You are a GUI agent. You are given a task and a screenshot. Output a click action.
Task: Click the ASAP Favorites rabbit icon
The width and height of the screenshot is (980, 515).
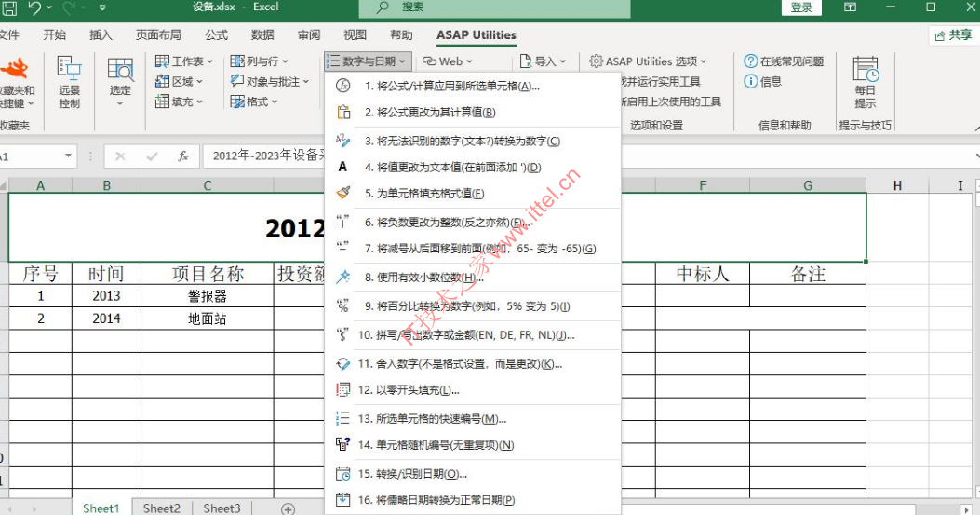point(16,67)
